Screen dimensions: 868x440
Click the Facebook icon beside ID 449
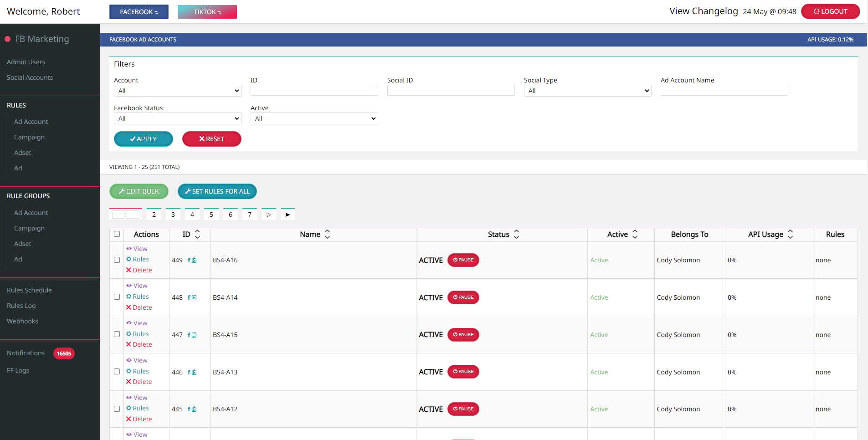coord(189,260)
